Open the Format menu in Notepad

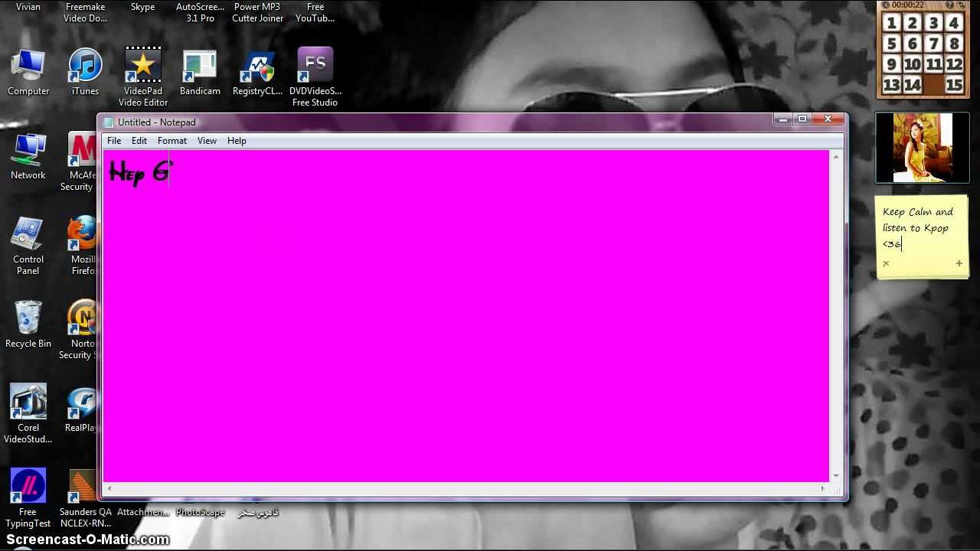click(x=172, y=141)
